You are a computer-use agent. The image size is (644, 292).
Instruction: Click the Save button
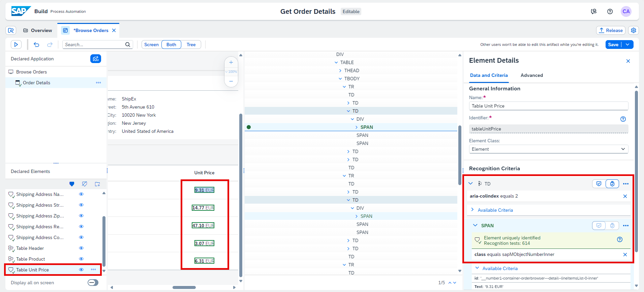point(613,45)
